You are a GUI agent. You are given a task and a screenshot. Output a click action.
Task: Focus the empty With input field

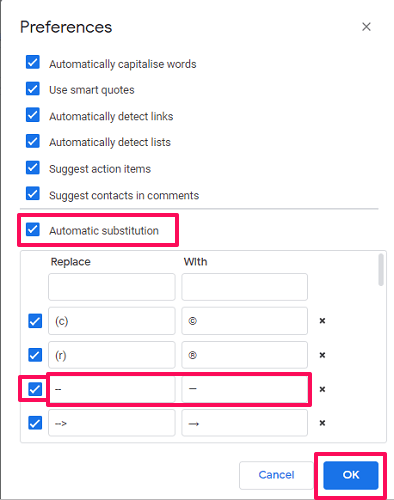pyautogui.click(x=244, y=287)
